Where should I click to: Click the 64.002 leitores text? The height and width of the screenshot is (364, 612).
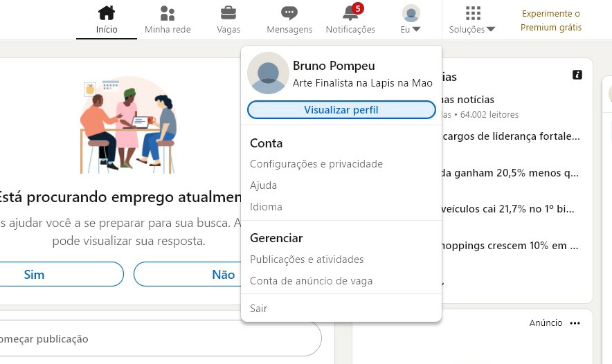[x=489, y=115]
